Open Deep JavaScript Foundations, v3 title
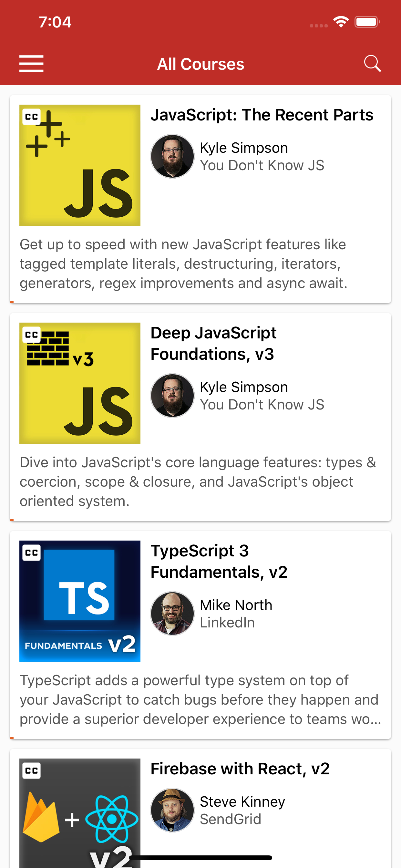Screen dimensions: 401x868 pyautogui.click(x=213, y=343)
